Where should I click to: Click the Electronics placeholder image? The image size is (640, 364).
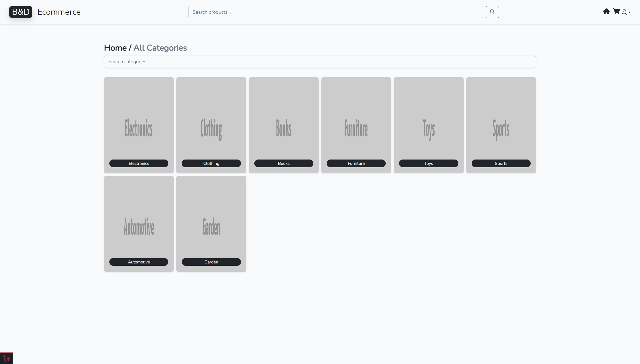[139, 128]
